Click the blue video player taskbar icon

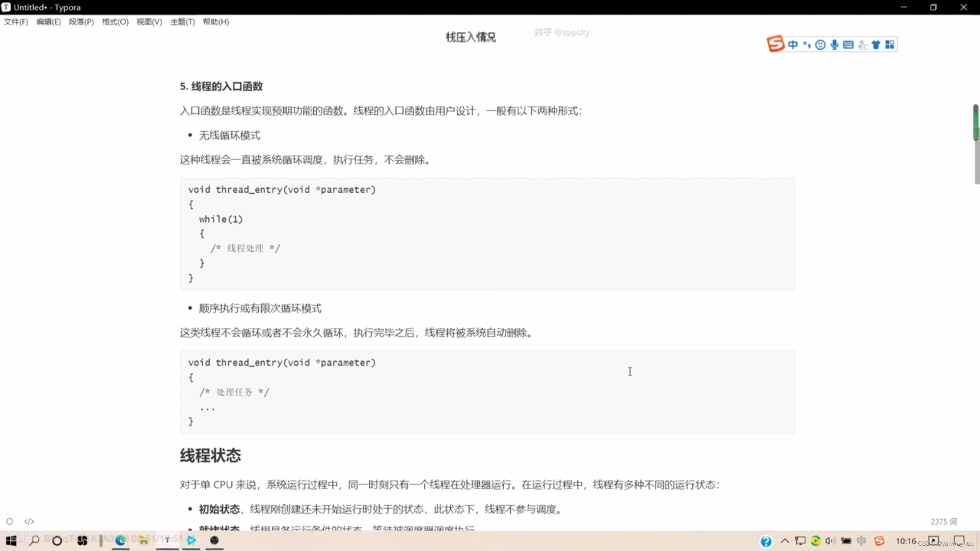tap(191, 540)
